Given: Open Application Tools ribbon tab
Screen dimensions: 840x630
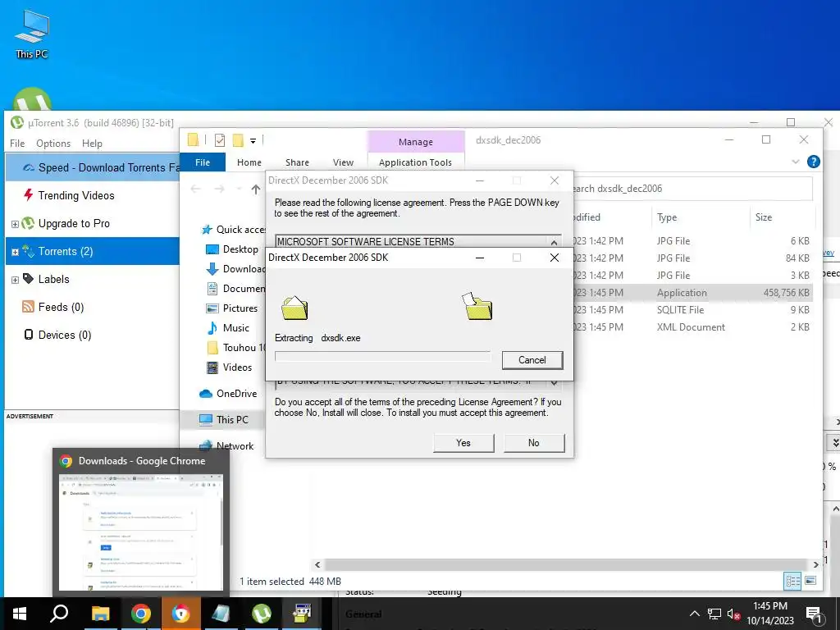Looking at the screenshot, I should (x=415, y=162).
